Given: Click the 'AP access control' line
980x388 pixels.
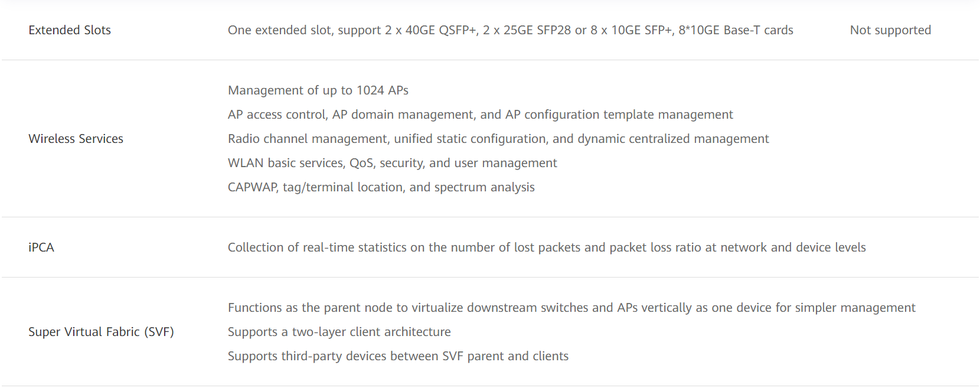Looking at the screenshot, I should pos(480,115).
